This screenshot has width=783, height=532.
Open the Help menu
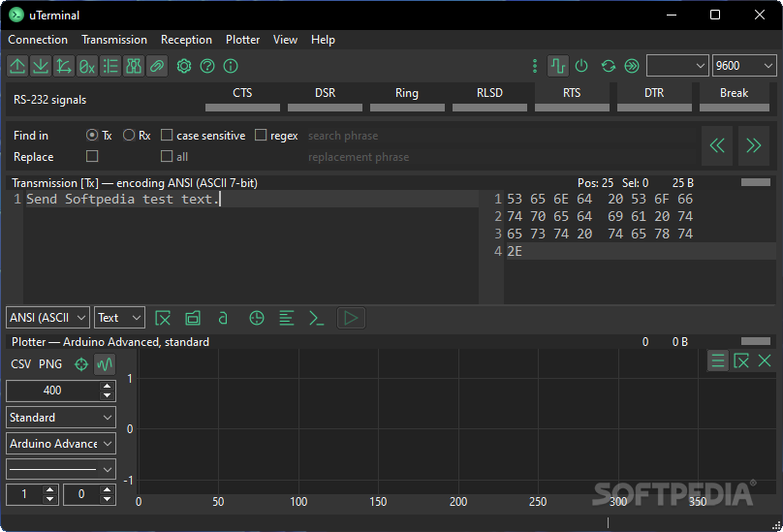pyautogui.click(x=323, y=40)
